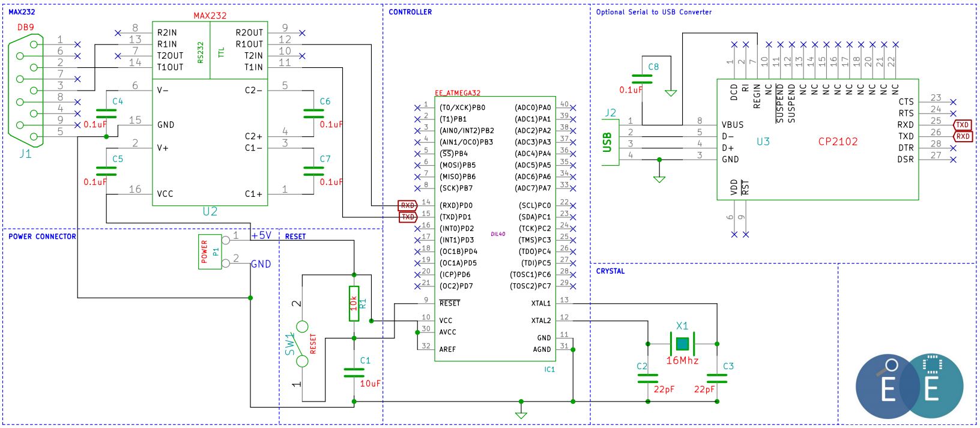Select capacitor C1 10uF
Viewport: 980px width, 428px height.
tap(354, 372)
